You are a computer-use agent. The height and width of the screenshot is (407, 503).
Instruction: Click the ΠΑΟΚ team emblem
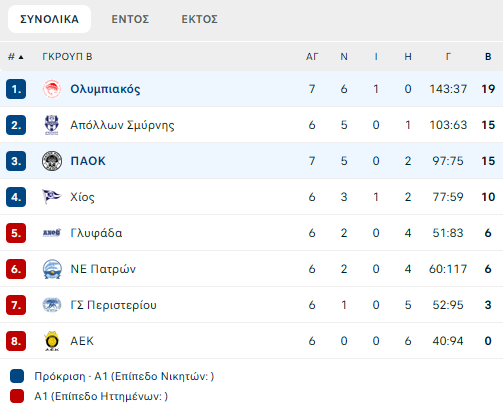click(x=52, y=161)
